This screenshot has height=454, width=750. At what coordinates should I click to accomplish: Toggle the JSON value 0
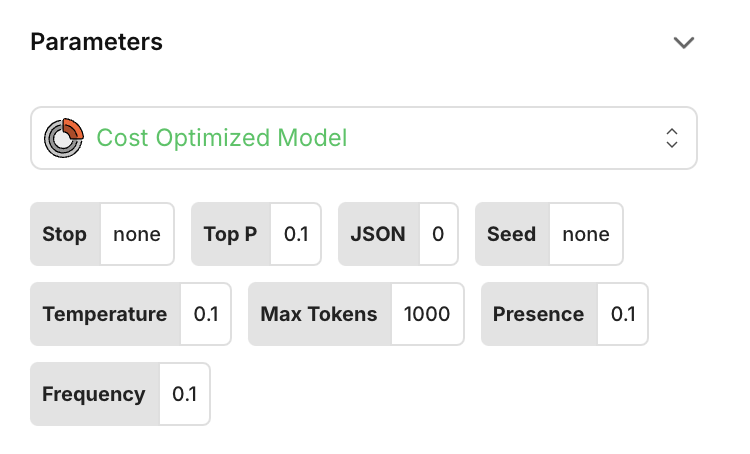tap(438, 234)
